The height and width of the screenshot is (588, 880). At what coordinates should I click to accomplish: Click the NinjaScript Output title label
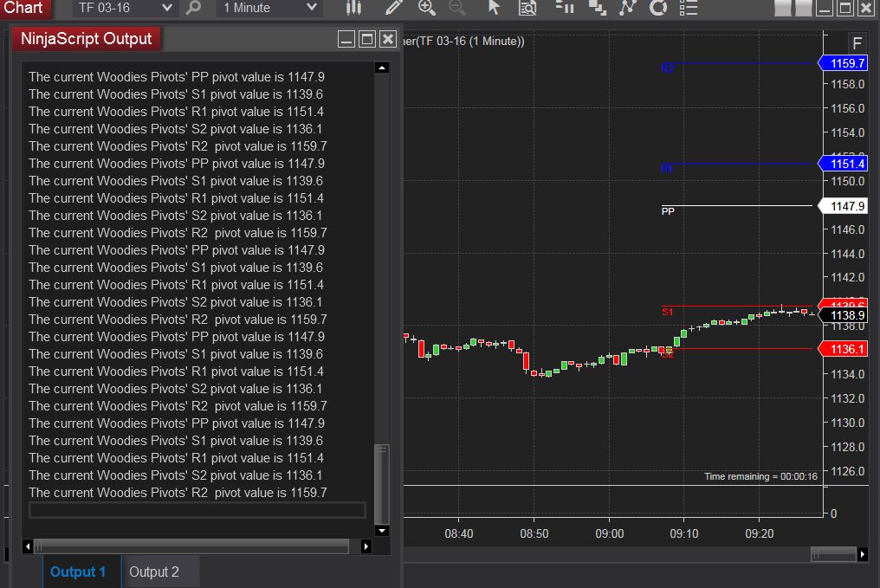87,39
